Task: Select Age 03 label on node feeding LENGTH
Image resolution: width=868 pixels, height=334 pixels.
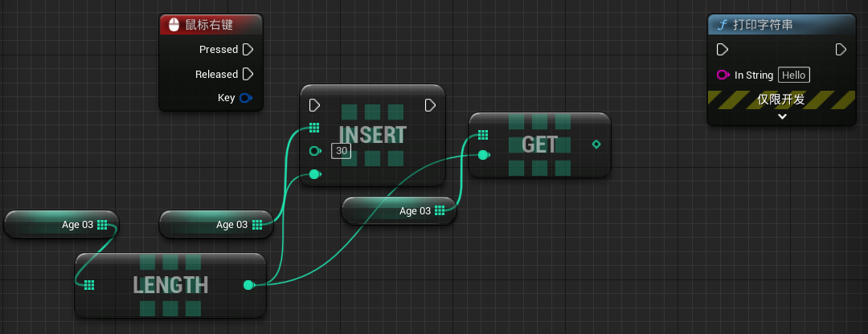Action: [77, 225]
